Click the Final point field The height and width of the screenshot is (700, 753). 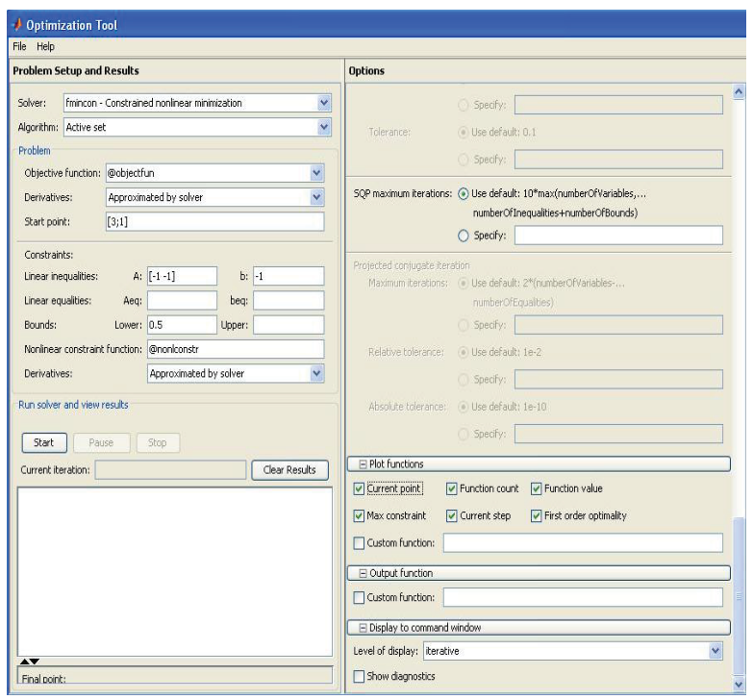[x=175, y=675]
